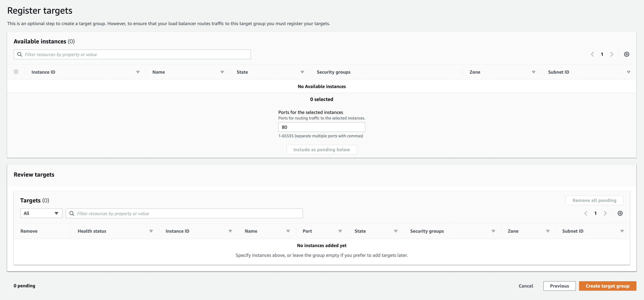Go to next page of Available instances
This screenshot has width=644, height=300.
pyautogui.click(x=612, y=54)
